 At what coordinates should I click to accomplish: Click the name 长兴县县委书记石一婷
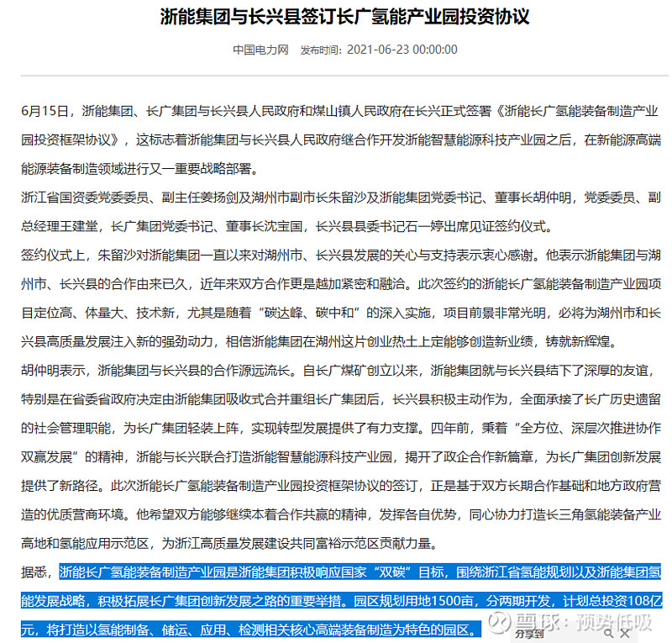pos(380,226)
